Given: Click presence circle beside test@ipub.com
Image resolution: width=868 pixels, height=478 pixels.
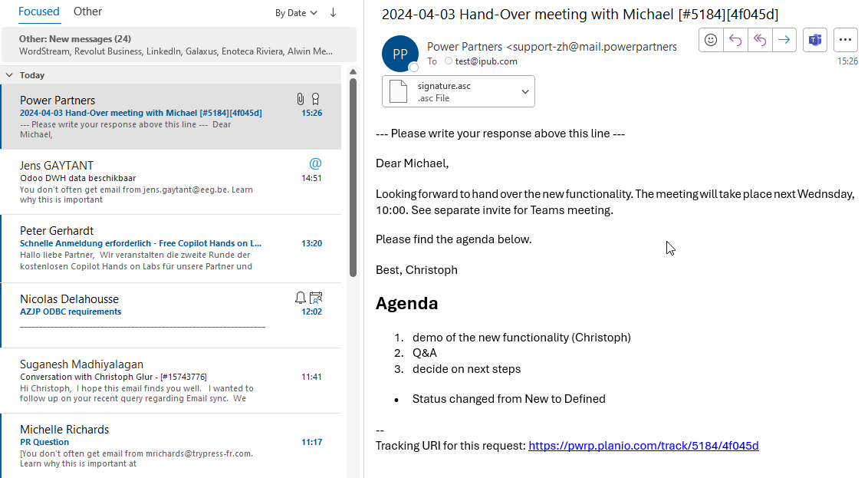Looking at the screenshot, I should coord(449,61).
